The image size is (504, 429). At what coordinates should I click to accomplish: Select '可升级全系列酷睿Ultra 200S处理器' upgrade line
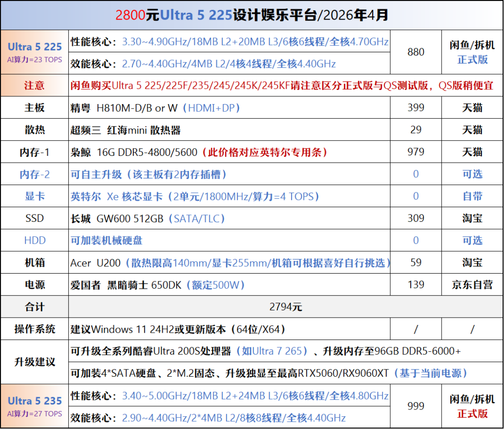266,351
